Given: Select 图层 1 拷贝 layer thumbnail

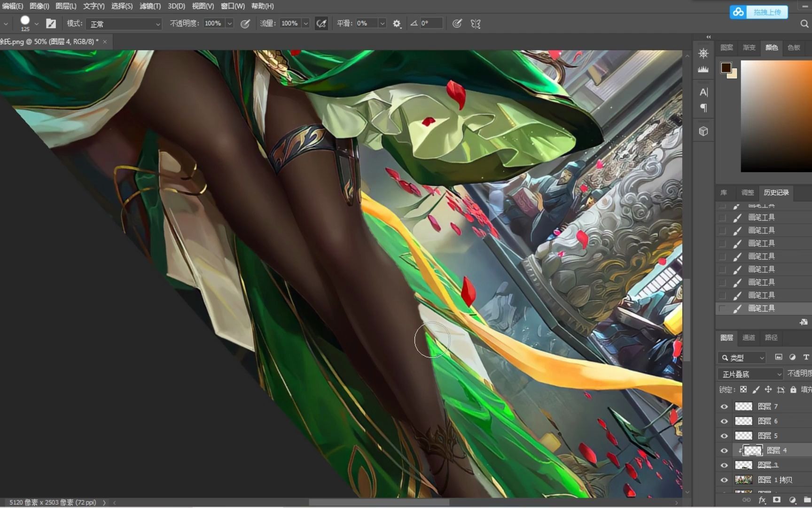Looking at the screenshot, I should tap(743, 480).
